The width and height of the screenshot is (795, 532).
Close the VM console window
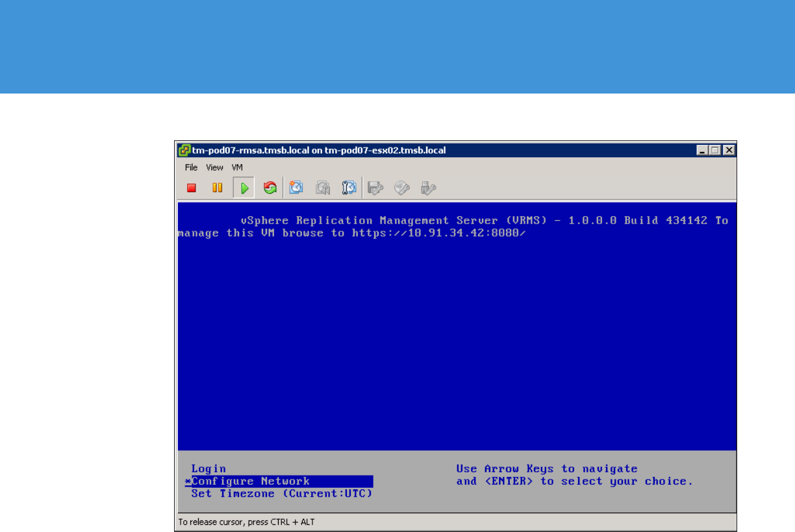pyautogui.click(x=729, y=150)
